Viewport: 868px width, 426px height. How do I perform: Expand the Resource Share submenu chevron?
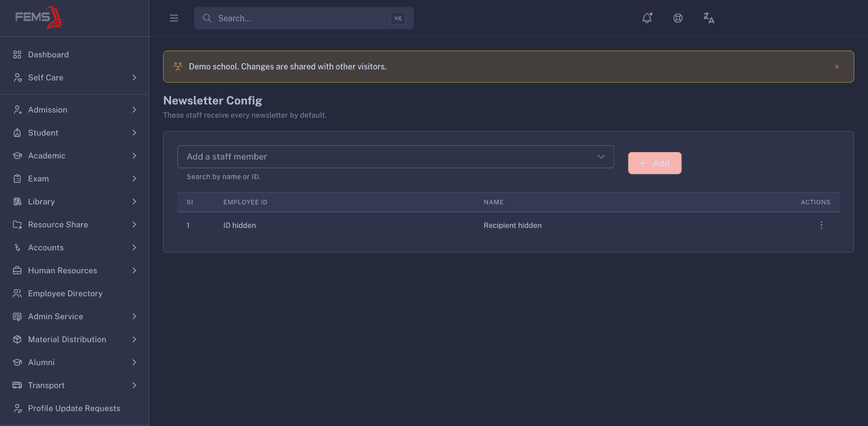(134, 224)
